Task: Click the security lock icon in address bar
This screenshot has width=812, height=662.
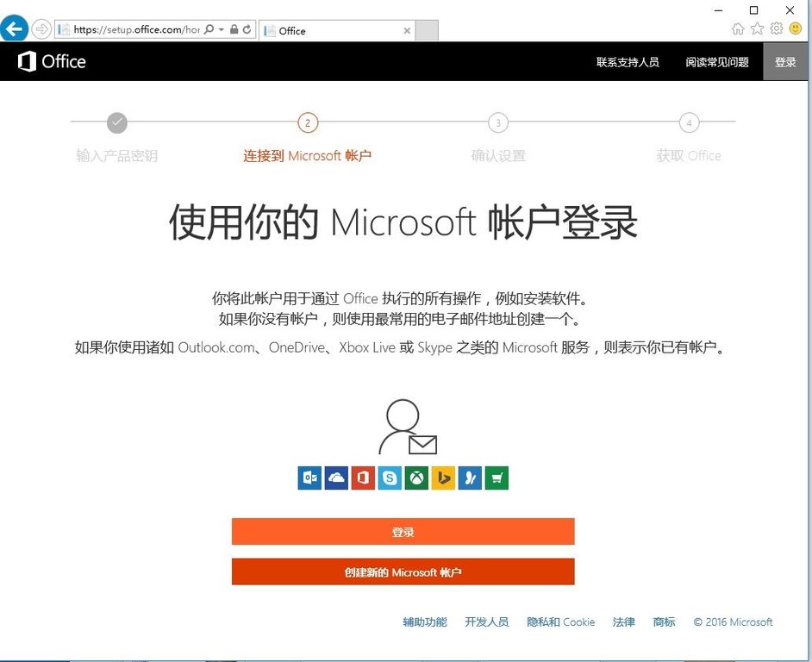Action: click(x=234, y=29)
